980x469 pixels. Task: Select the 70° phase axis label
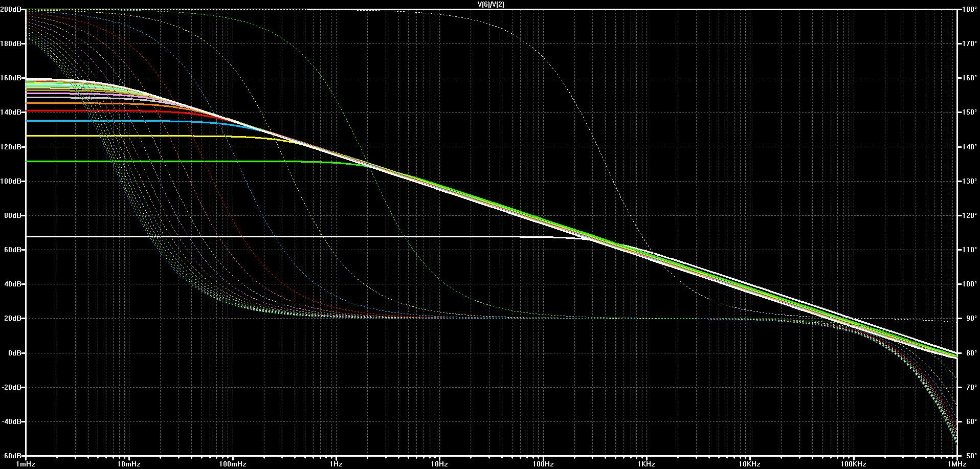click(x=971, y=387)
